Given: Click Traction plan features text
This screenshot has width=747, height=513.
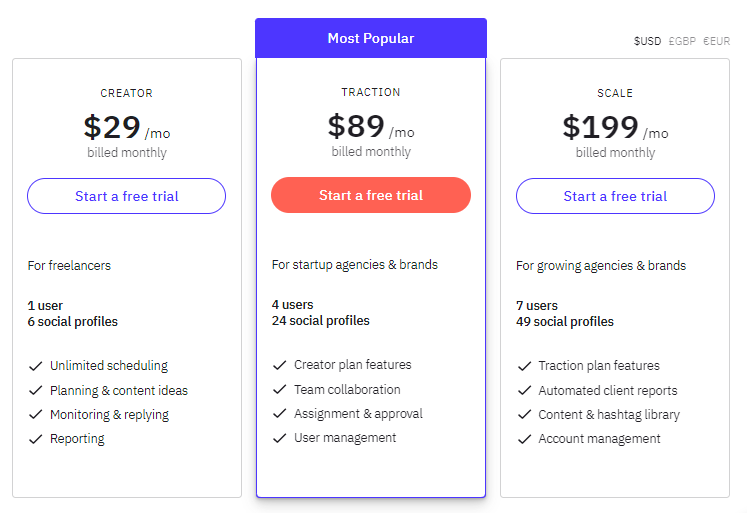Looking at the screenshot, I should click(599, 366).
